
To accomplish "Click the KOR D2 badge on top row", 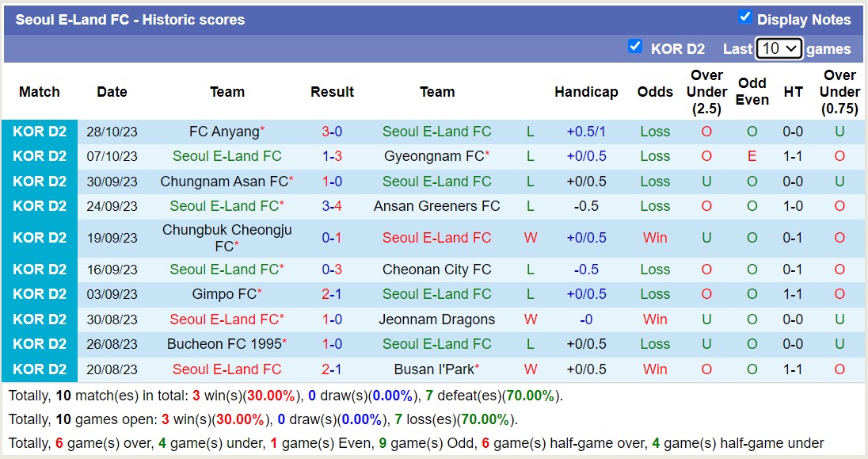I will click(38, 131).
